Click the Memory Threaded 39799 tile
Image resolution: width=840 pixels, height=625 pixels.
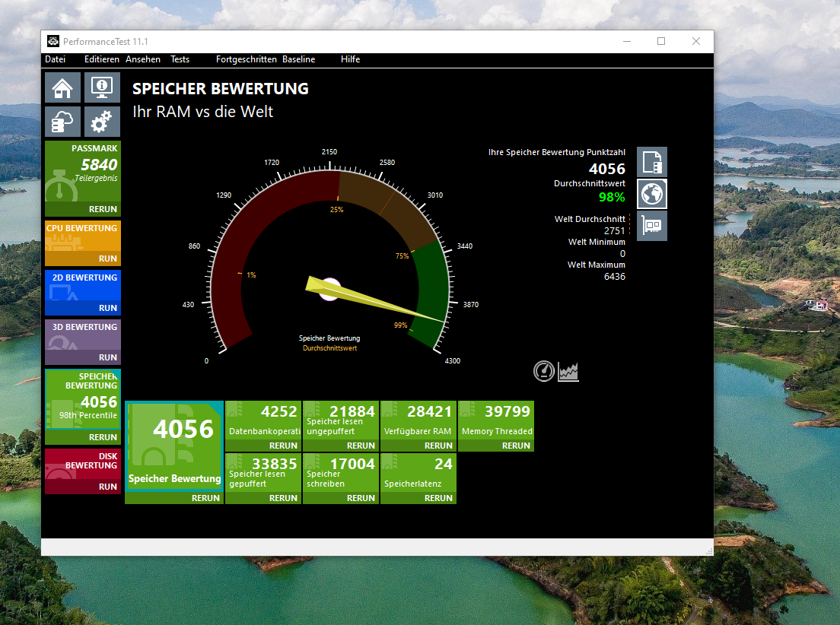tap(496, 420)
